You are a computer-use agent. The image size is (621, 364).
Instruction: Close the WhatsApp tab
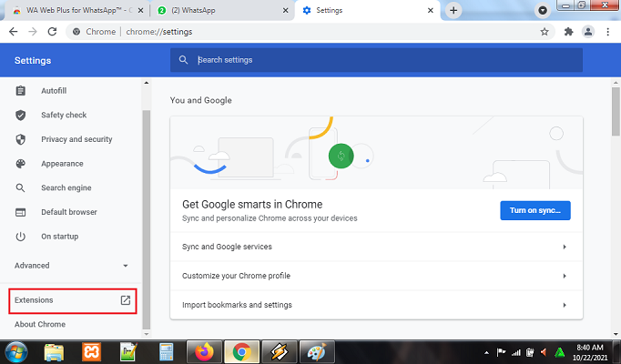[x=285, y=11]
